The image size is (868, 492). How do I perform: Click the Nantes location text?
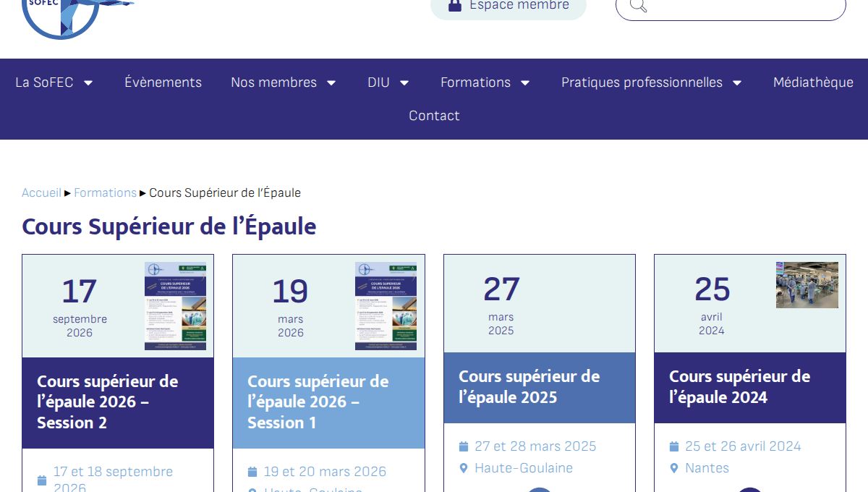[707, 468]
